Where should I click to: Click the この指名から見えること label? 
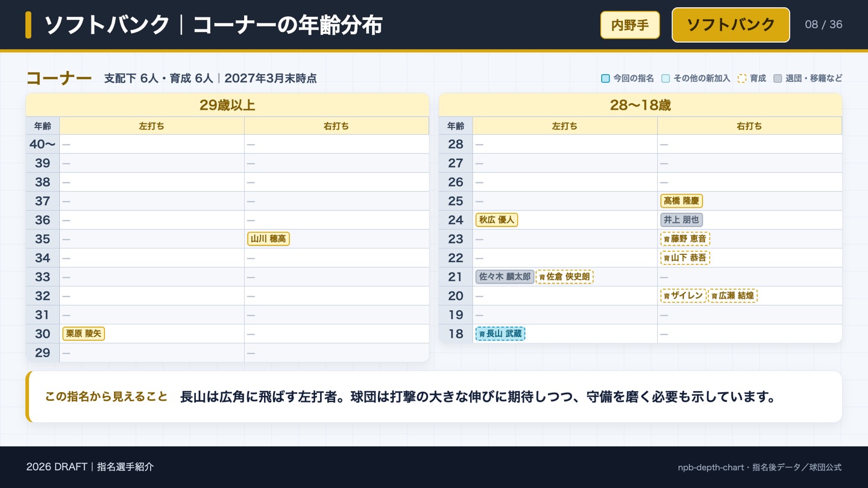click(106, 396)
